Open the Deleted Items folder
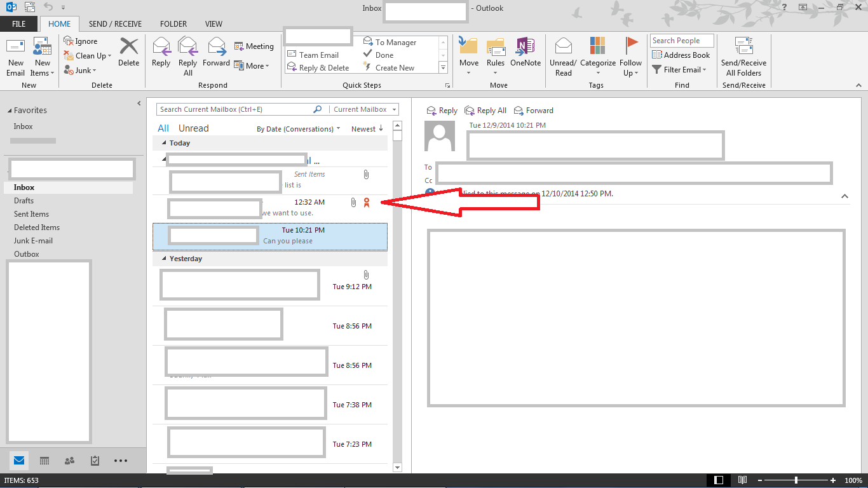This screenshot has height=488, width=868. click(x=37, y=227)
